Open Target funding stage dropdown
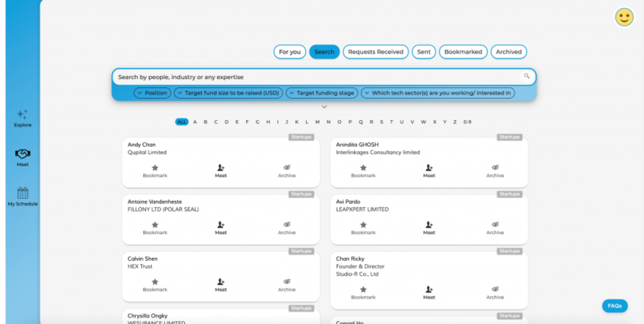This screenshot has height=324, width=644. click(x=321, y=93)
